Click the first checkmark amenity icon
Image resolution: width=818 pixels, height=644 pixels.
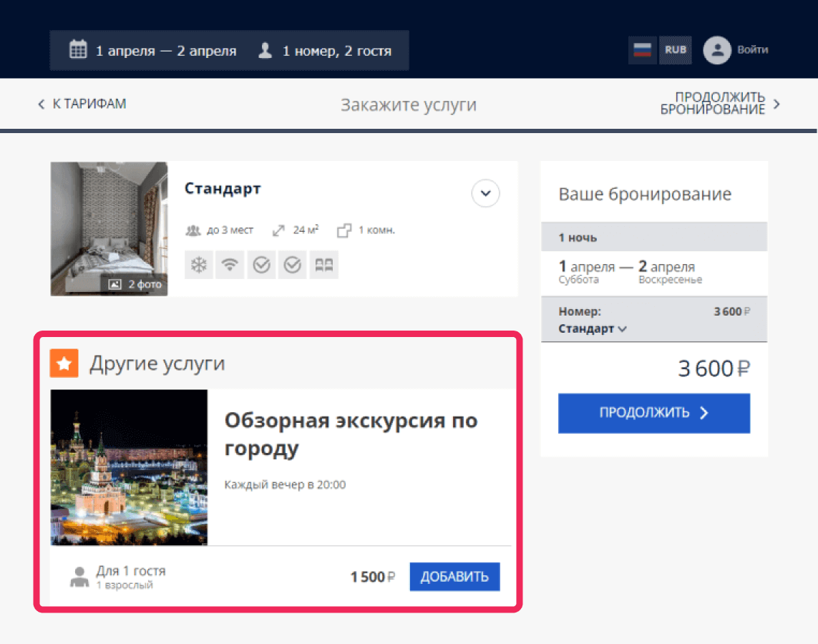(261, 265)
